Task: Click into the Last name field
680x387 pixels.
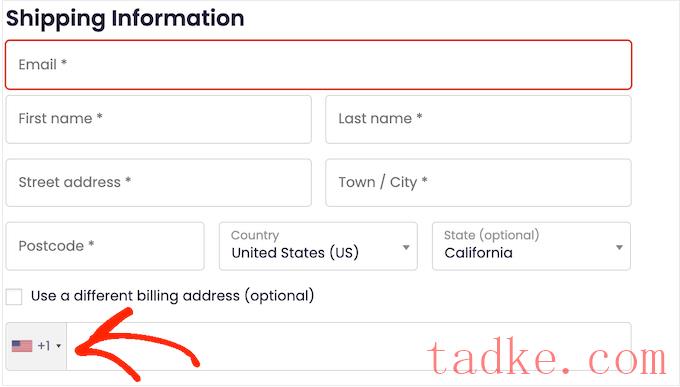Action: pyautogui.click(x=478, y=119)
